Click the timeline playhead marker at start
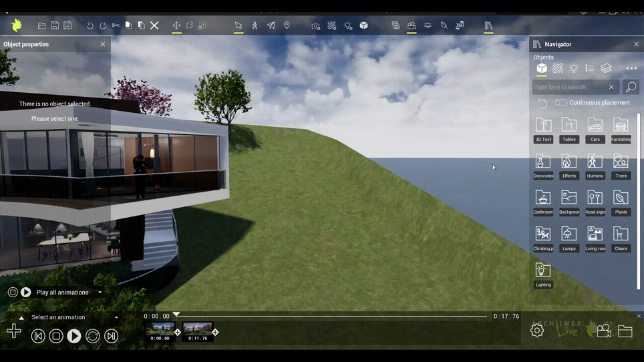Screen dimensions: 644x362 click(x=176, y=315)
